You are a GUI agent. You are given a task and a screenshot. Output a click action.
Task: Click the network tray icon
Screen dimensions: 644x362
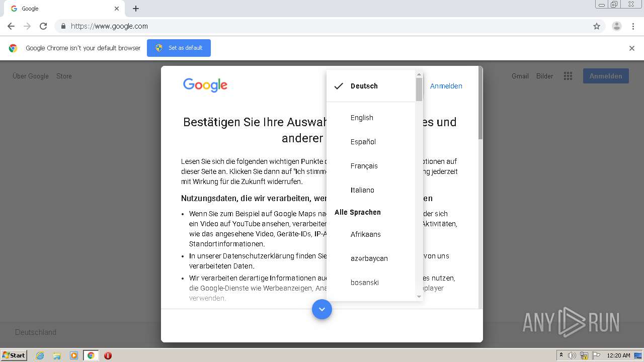[x=584, y=355]
